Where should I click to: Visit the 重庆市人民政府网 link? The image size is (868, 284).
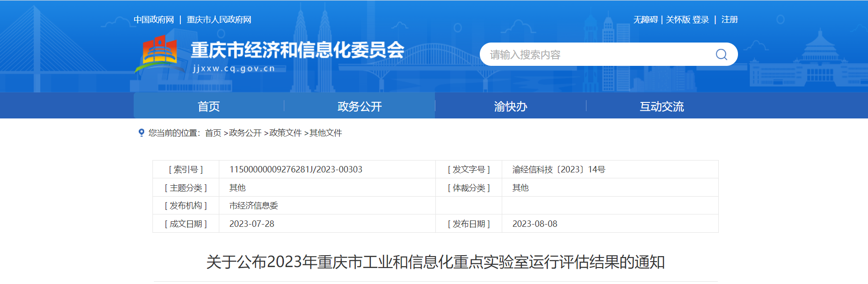point(219,20)
